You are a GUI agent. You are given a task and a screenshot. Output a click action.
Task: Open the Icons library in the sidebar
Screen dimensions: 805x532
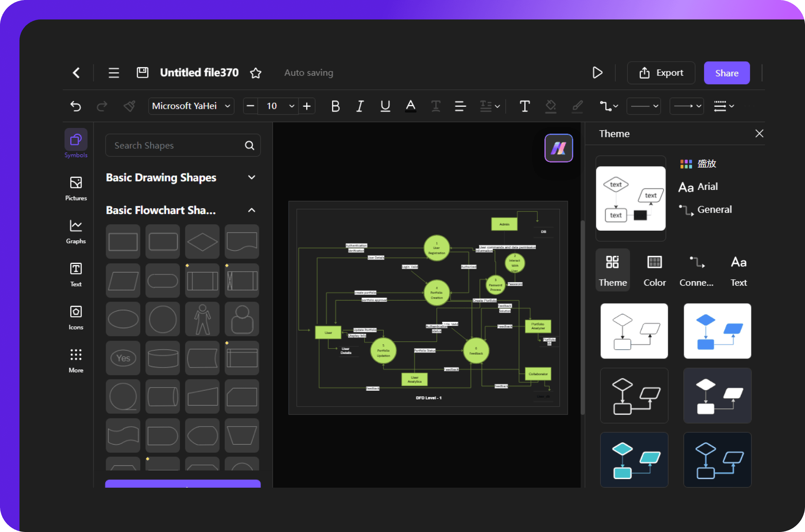coord(76,317)
